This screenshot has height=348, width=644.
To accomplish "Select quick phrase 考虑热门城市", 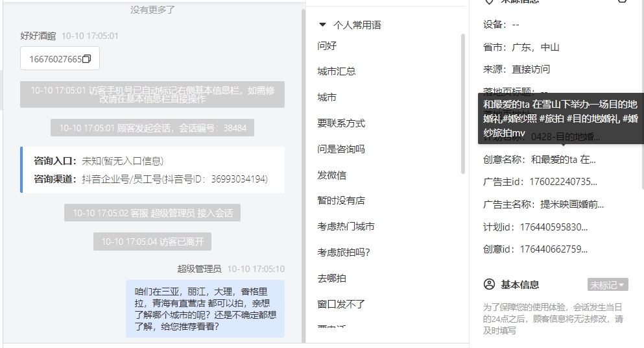I will 346,226.
